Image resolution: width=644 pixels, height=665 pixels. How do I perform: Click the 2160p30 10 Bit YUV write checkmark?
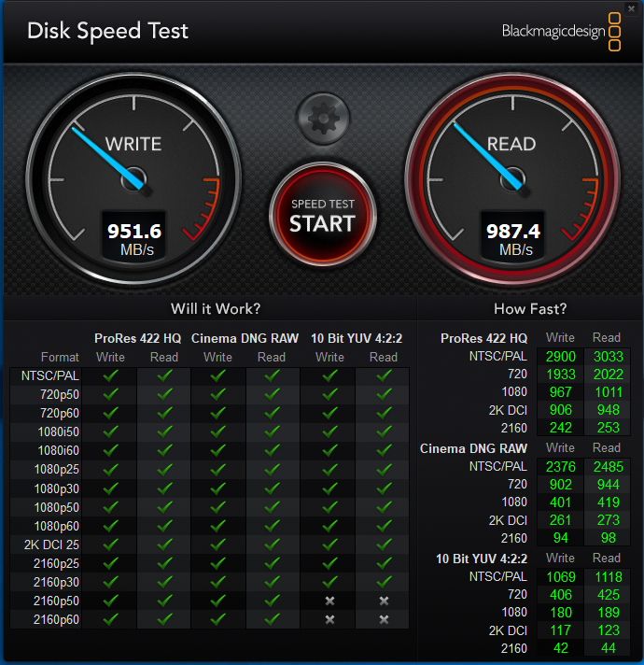(x=329, y=582)
